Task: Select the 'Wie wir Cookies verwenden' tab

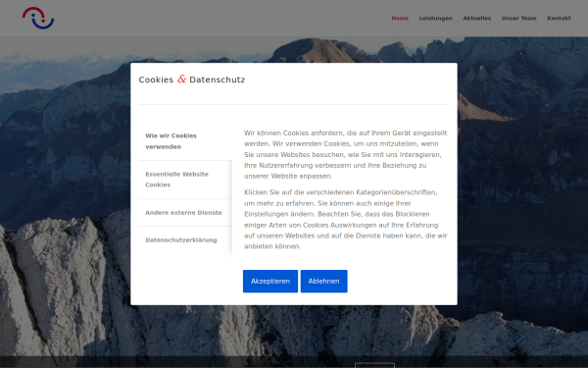Action: (185, 141)
